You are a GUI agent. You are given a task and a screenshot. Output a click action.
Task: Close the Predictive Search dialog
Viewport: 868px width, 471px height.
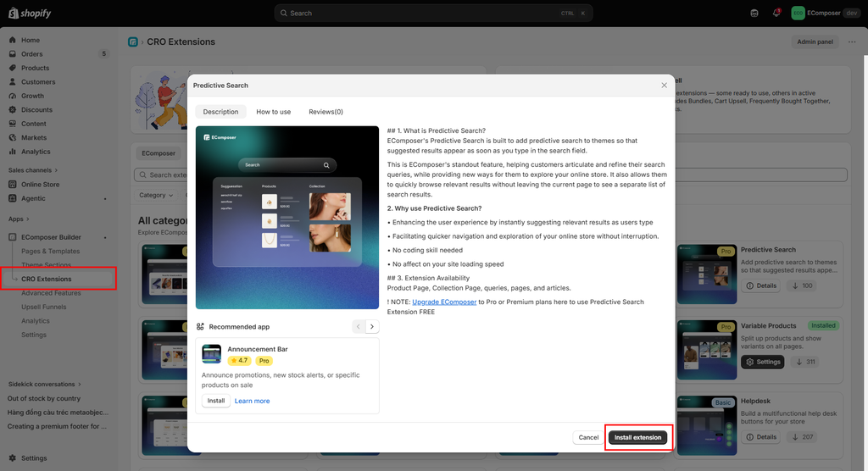point(664,86)
